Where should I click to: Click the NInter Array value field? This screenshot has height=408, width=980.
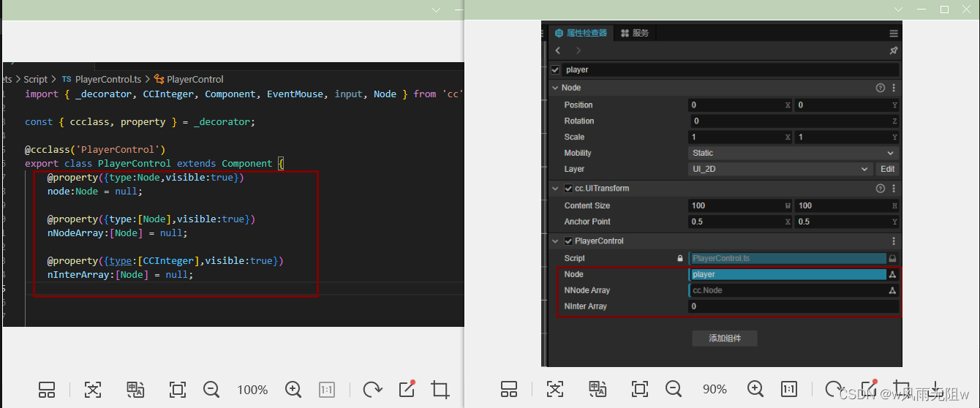point(794,306)
